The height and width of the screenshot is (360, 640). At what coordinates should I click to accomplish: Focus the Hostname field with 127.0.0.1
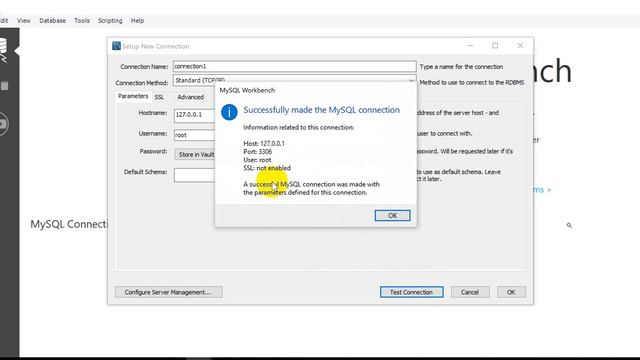pos(194,115)
